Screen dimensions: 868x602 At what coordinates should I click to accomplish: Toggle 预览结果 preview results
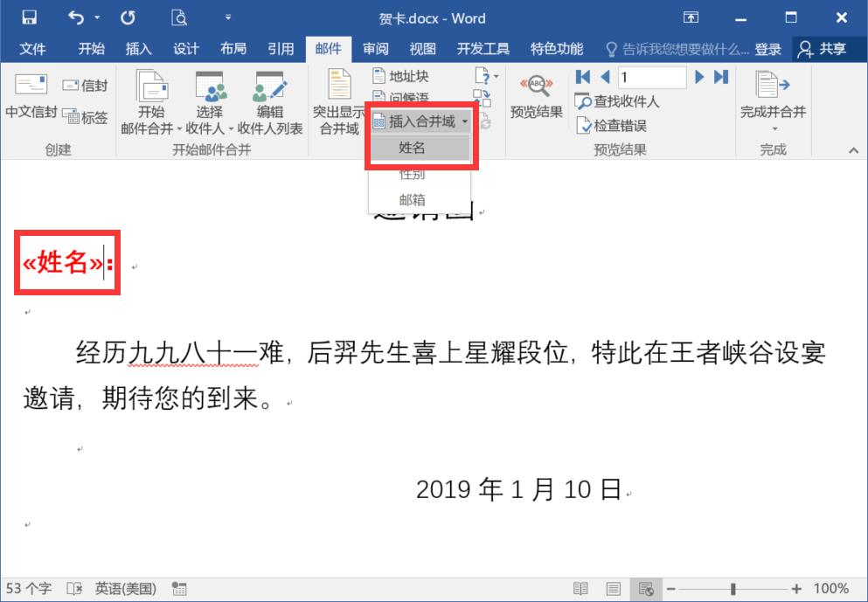[x=537, y=96]
